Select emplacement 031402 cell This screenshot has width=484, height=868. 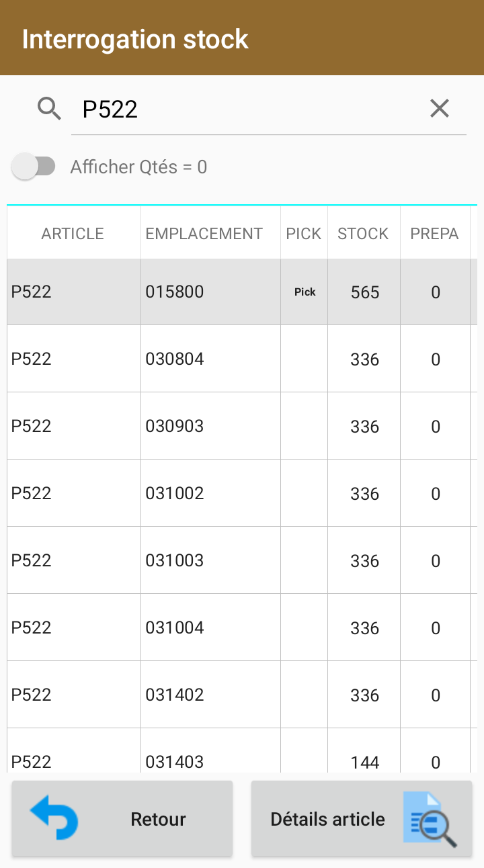(x=210, y=695)
